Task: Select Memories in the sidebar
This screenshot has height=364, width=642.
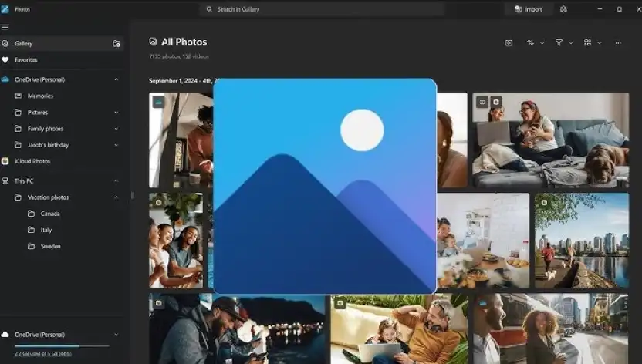Action: (40, 96)
